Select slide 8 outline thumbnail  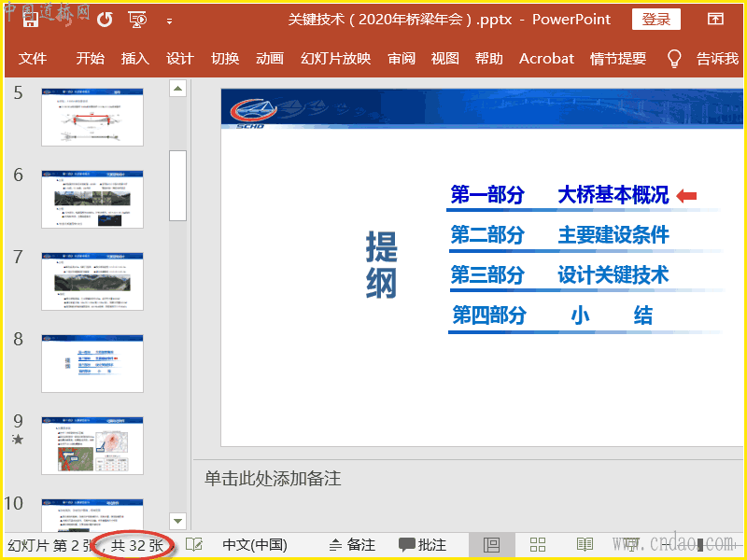(x=92, y=364)
